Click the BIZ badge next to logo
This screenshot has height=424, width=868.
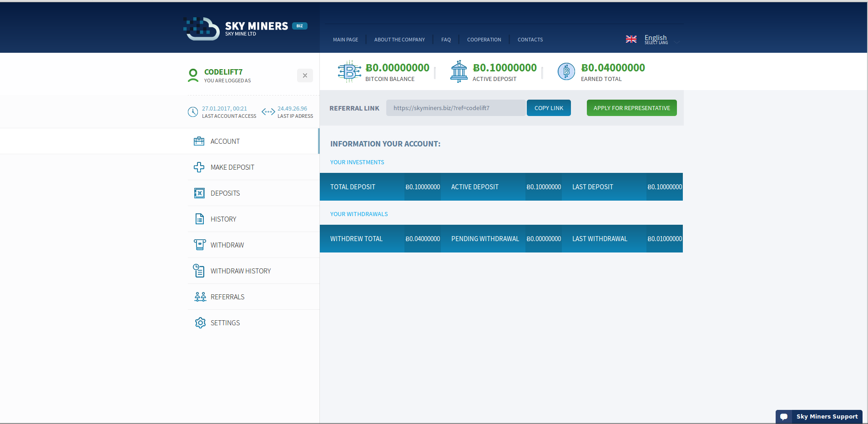tap(300, 26)
